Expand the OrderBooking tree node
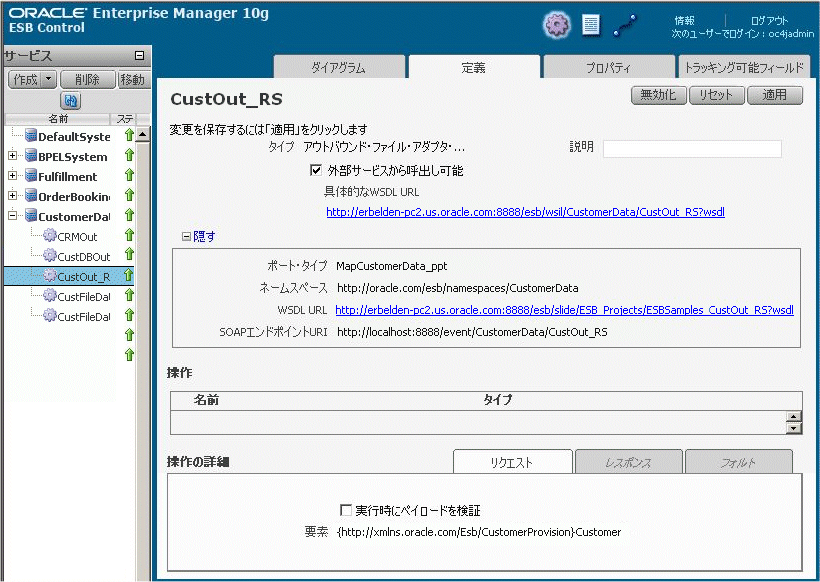Viewport: 820px width, 582px height. 13,196
